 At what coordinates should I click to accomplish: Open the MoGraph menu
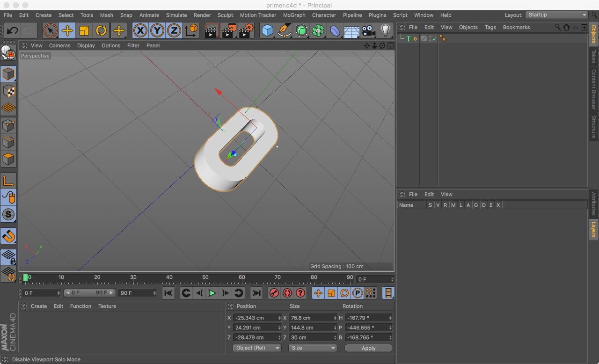294,15
